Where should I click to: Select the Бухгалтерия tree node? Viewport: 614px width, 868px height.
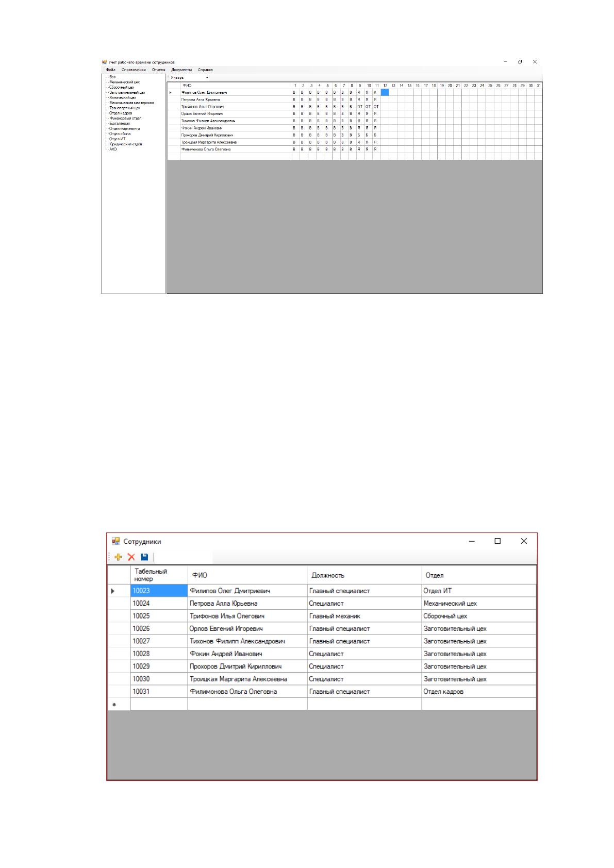pyautogui.click(x=120, y=123)
